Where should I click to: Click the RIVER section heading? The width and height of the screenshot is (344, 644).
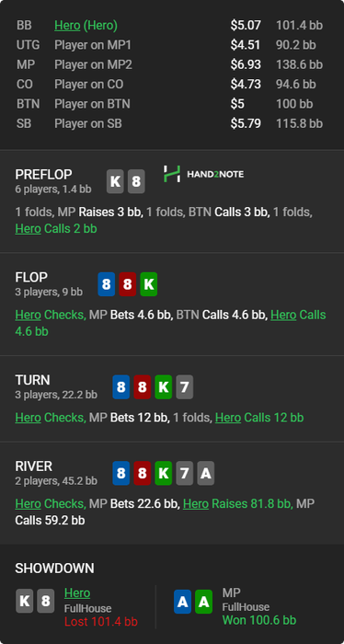(34, 466)
